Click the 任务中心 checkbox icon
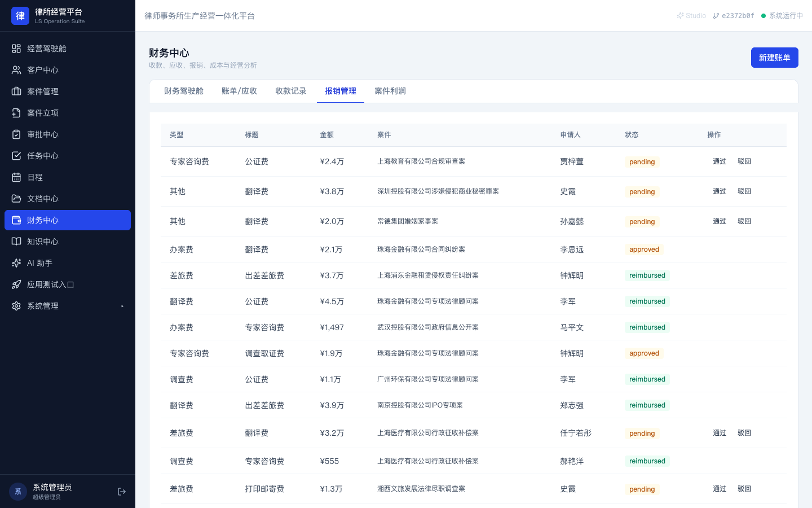Image resolution: width=812 pixels, height=508 pixels. 16,156
